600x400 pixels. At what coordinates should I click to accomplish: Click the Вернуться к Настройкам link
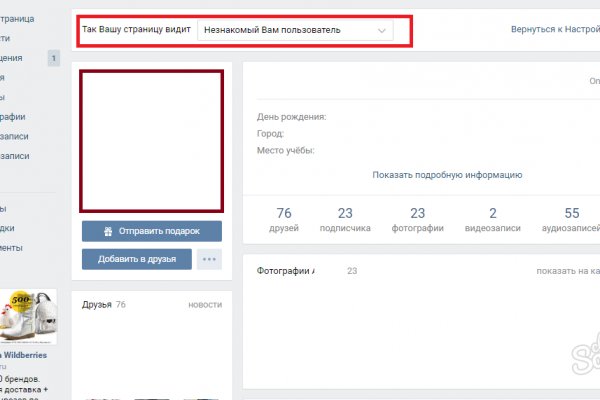[x=555, y=30]
